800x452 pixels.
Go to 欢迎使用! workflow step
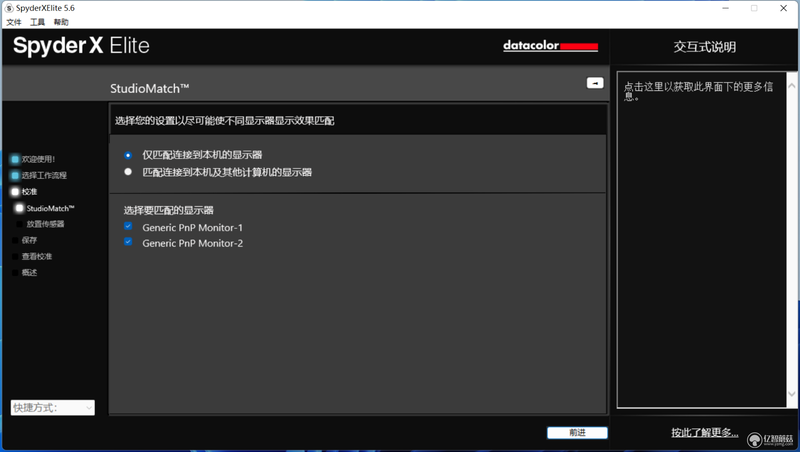pos(33,159)
